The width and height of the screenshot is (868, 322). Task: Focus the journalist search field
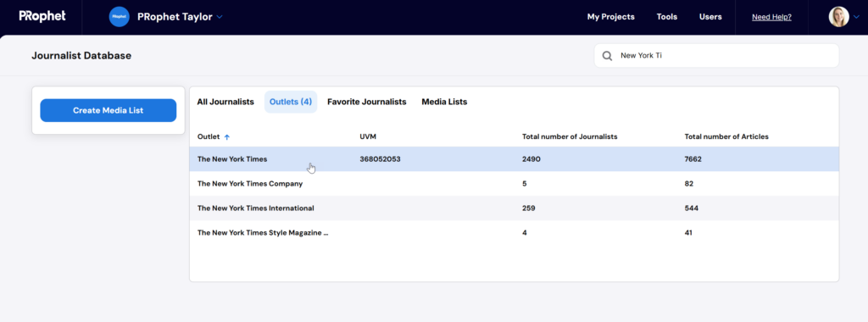pos(716,56)
